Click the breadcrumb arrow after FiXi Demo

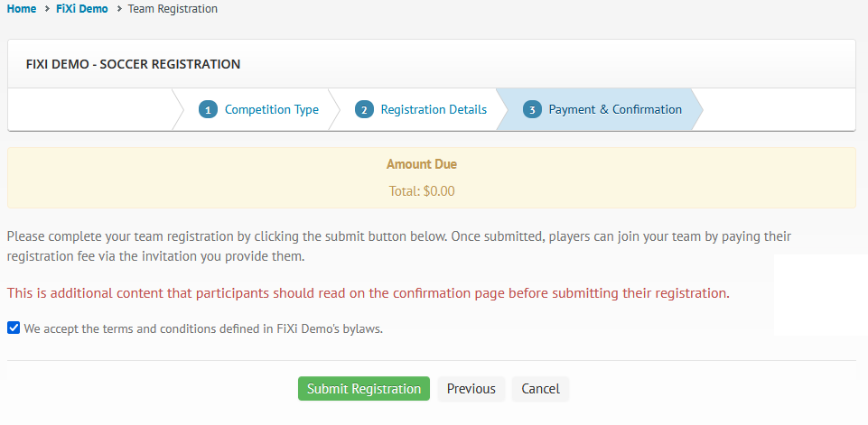(118, 9)
